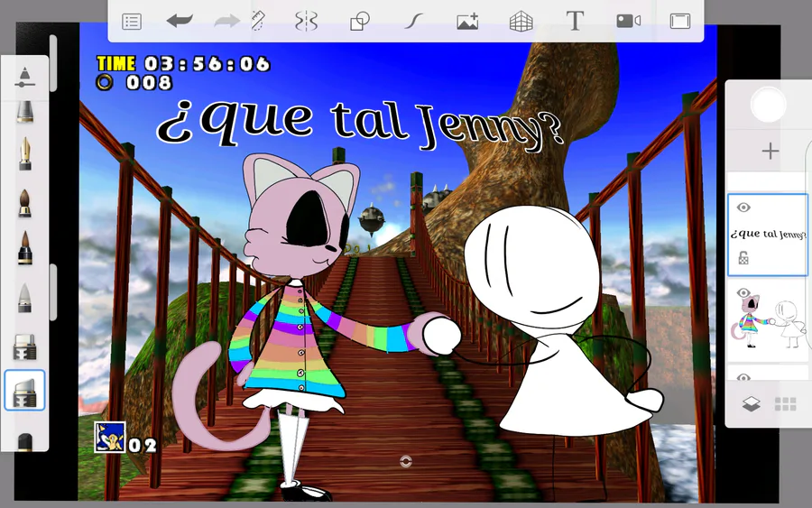Hide the cat character drawing layer

click(743, 292)
